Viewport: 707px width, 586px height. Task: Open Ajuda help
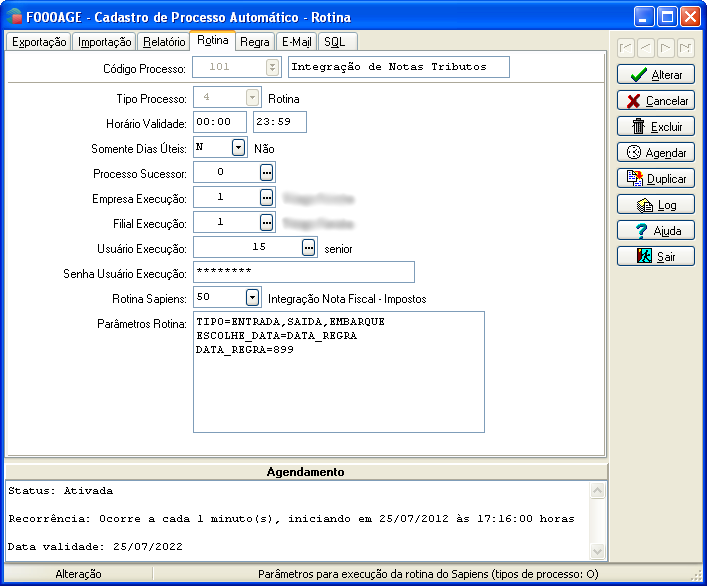[656, 230]
